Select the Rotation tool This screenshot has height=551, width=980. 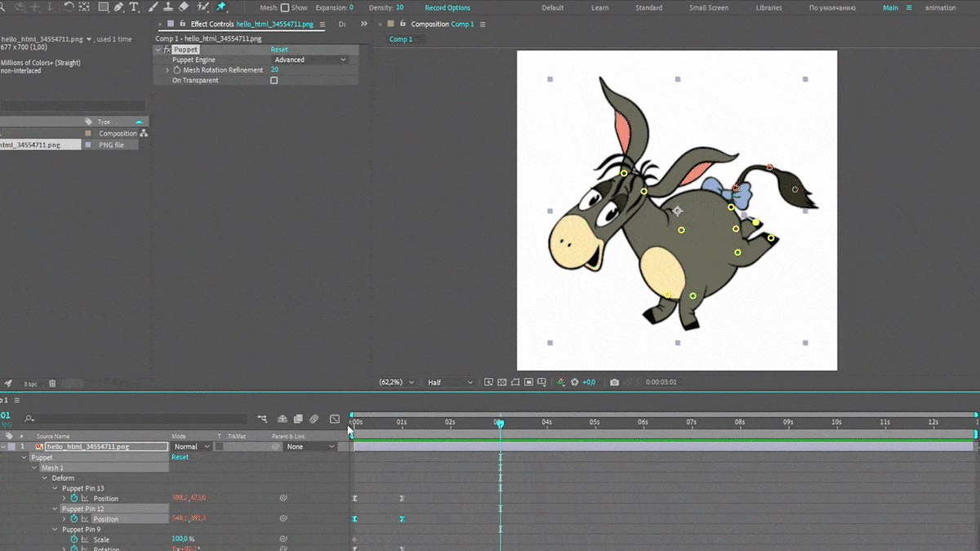coord(69,7)
